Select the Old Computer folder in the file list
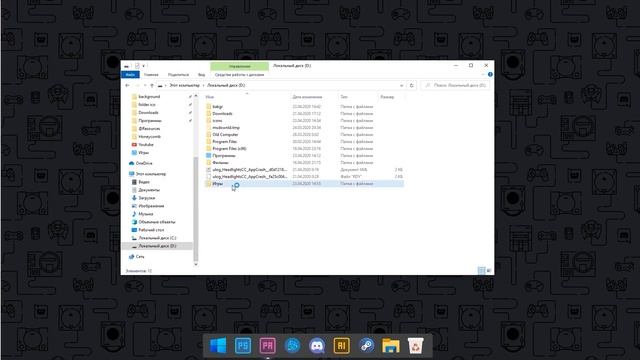The width and height of the screenshot is (640, 360). (225, 135)
